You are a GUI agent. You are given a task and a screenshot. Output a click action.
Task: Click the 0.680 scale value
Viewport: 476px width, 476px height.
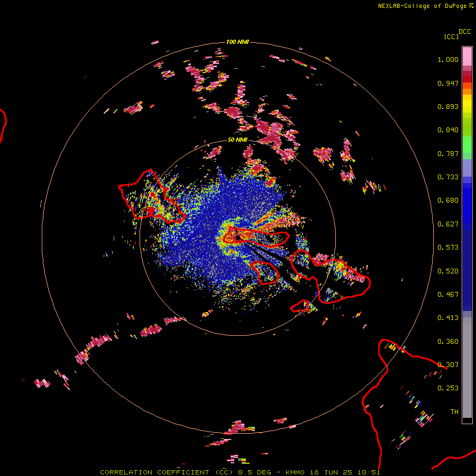(448, 200)
